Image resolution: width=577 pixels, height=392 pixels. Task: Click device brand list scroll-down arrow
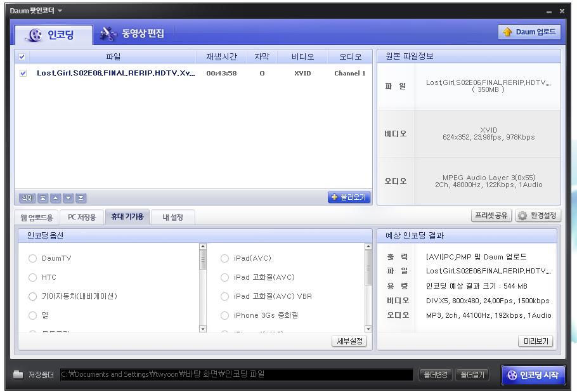(203, 329)
